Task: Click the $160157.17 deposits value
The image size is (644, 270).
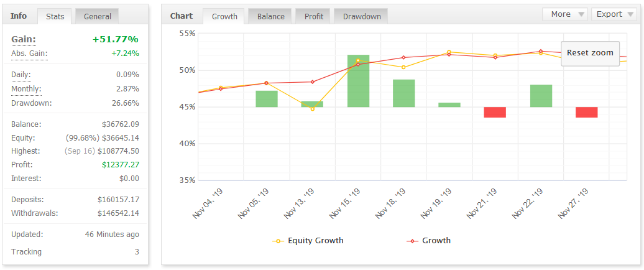Action: [x=118, y=200]
